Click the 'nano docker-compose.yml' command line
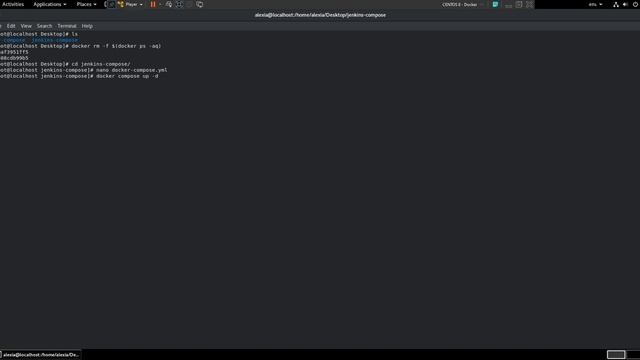This screenshot has height=360, width=640. click(131, 70)
